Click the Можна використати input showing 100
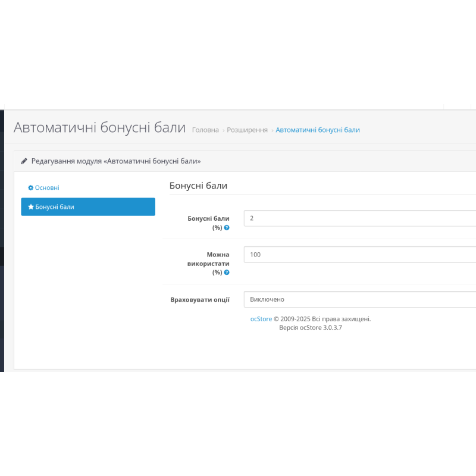Image resolution: width=476 pixels, height=476 pixels. pyautogui.click(x=357, y=255)
